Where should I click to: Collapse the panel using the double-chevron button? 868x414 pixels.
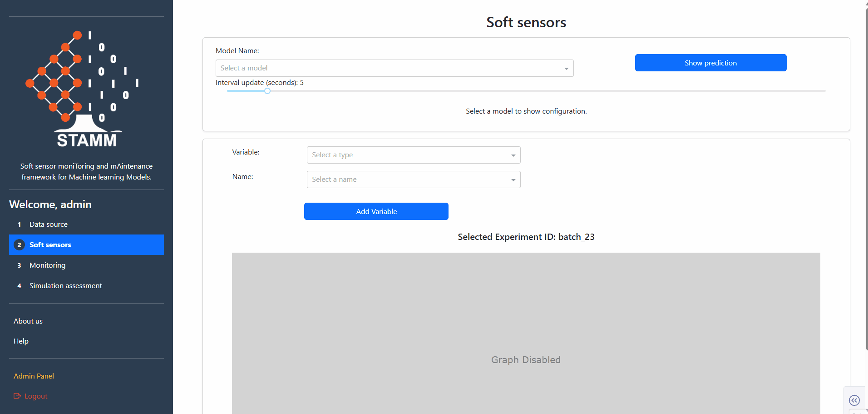[x=855, y=400]
